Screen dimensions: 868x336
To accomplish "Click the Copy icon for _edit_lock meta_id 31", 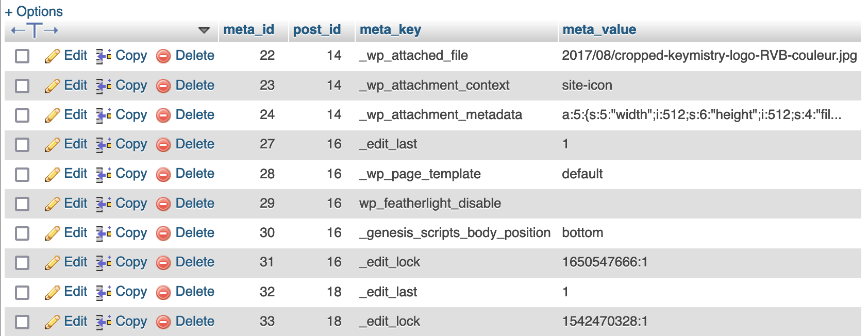I will click(x=102, y=262).
